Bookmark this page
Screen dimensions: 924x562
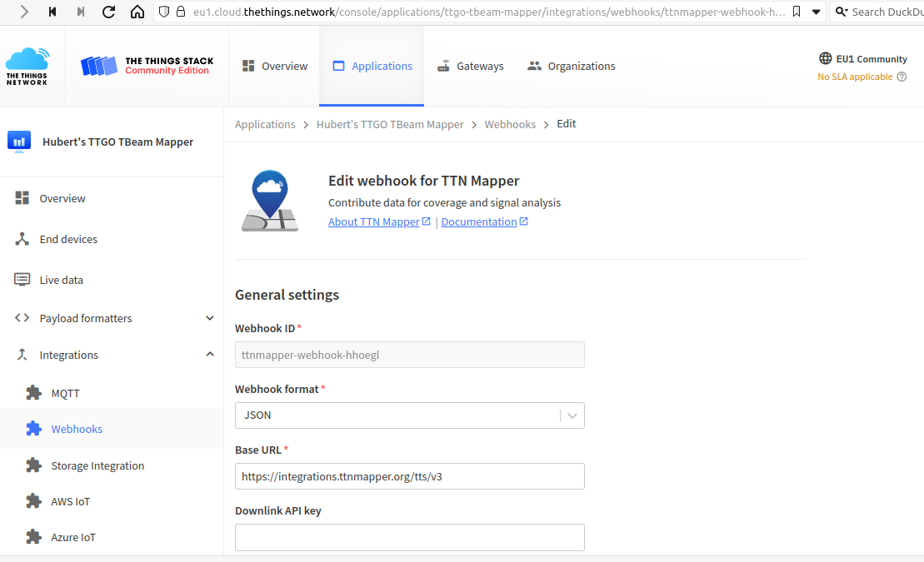[x=797, y=12]
